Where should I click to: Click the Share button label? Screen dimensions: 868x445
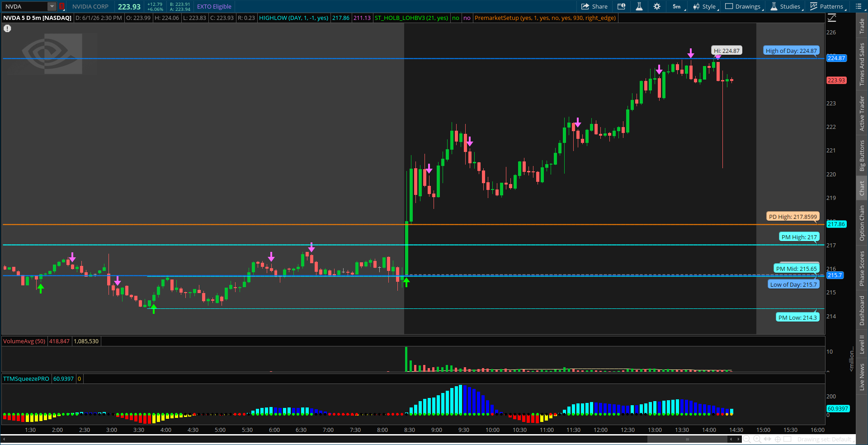pos(599,6)
